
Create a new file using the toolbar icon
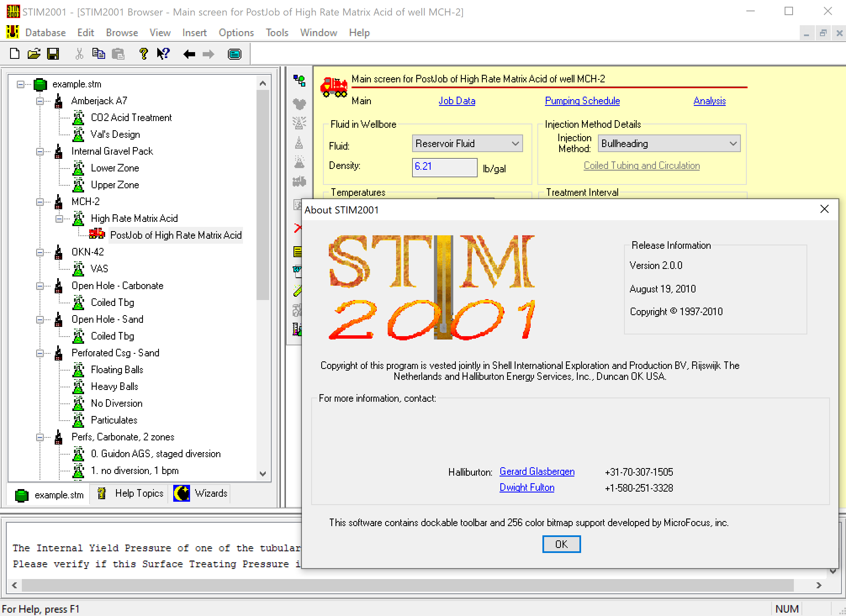(14, 53)
